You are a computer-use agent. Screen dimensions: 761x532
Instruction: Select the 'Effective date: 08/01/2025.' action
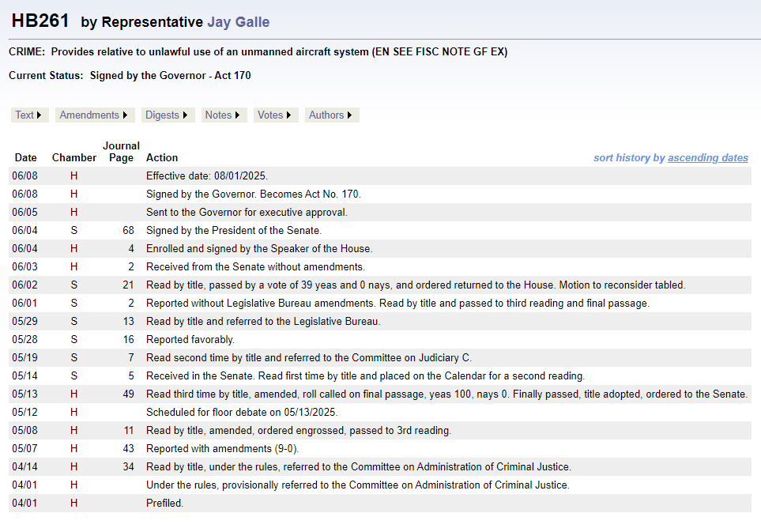click(207, 175)
